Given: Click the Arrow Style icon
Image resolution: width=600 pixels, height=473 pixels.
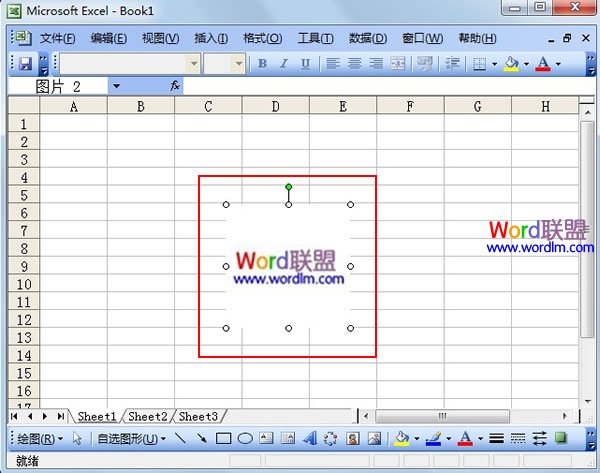Looking at the screenshot, I should coord(540,439).
